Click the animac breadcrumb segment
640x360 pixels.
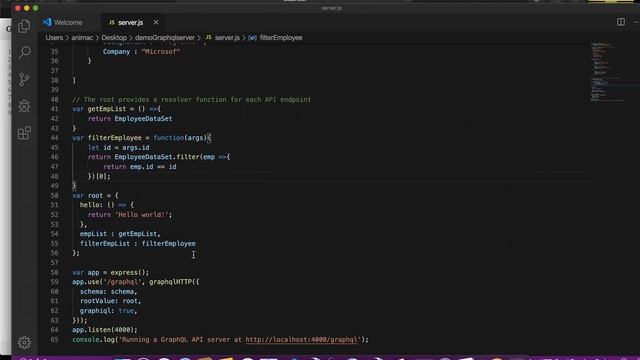(82, 38)
